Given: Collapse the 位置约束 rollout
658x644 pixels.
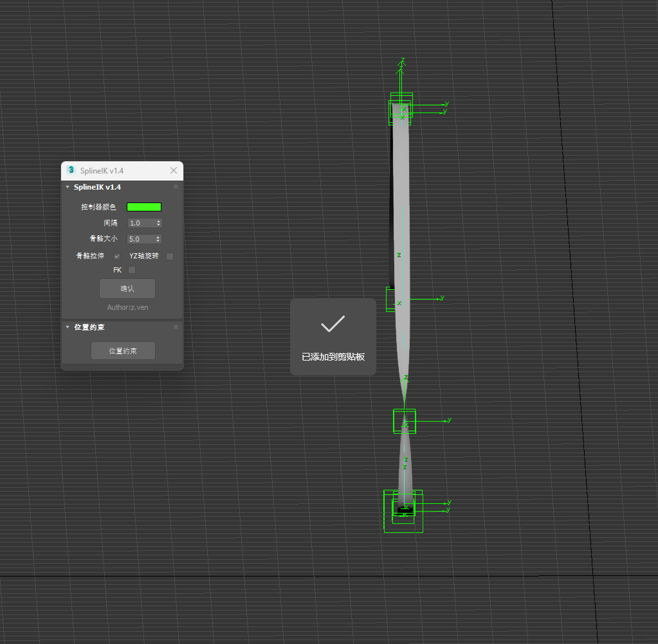Looking at the screenshot, I should pos(67,326).
